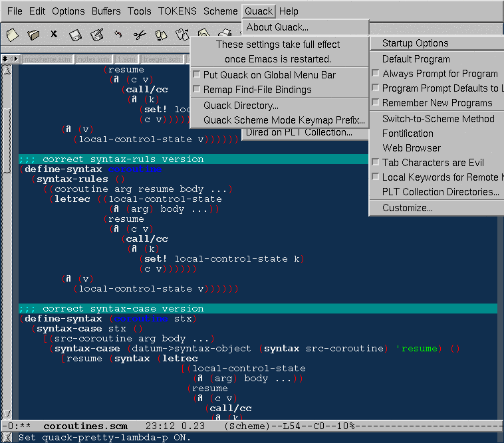Kill buffer using the X toolbar icon
Screen dimensions: 504x443
point(54,34)
